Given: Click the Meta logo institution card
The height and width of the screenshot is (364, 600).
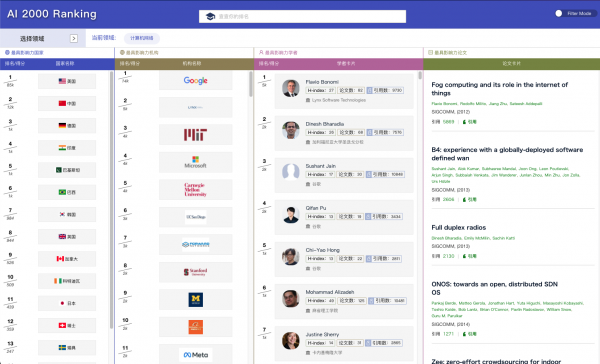Looking at the screenshot, I should tap(196, 354).
